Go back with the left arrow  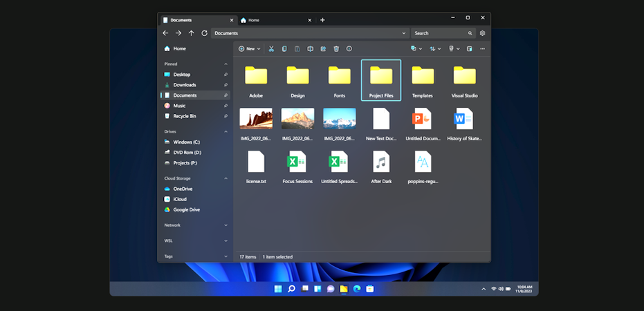[x=165, y=33]
